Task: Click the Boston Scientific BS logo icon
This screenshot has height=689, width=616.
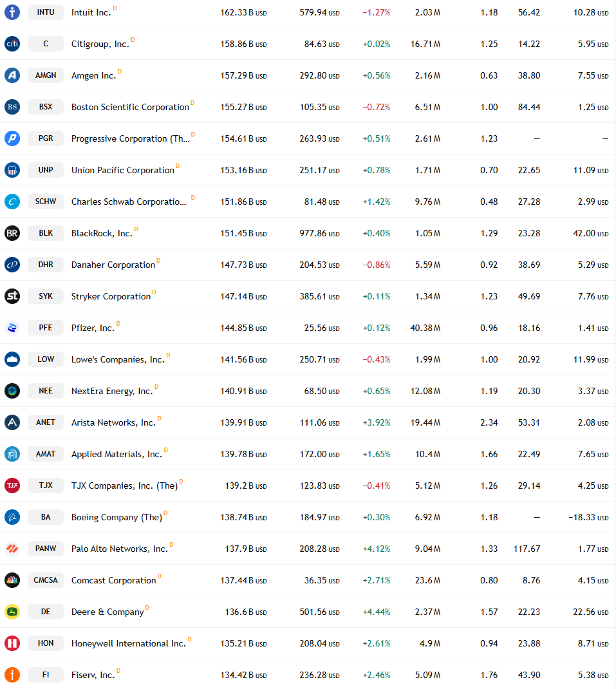Action: [12, 107]
